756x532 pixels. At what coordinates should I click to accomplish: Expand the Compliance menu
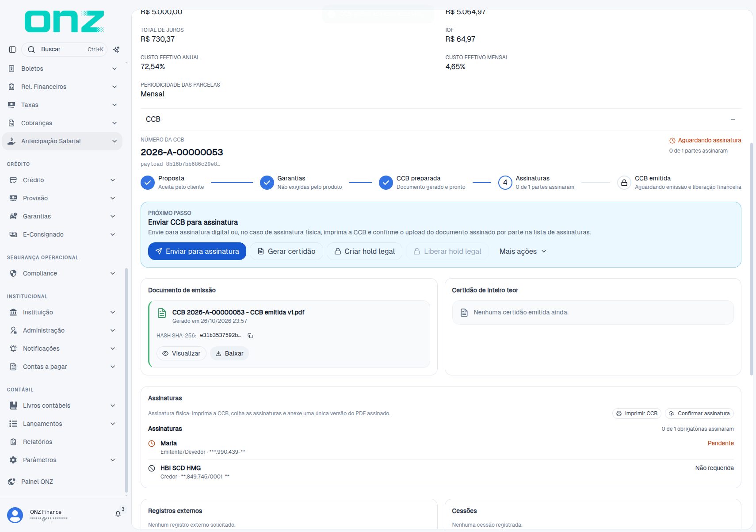pos(62,273)
